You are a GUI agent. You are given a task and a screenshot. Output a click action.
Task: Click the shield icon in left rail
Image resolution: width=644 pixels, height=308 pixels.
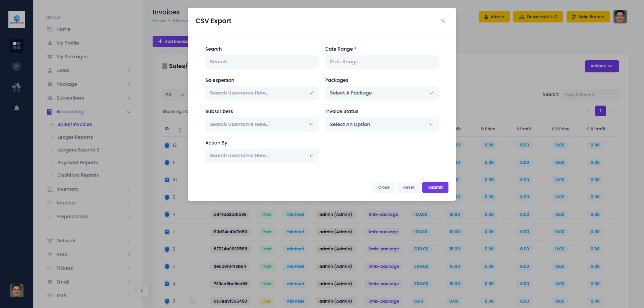click(16, 66)
